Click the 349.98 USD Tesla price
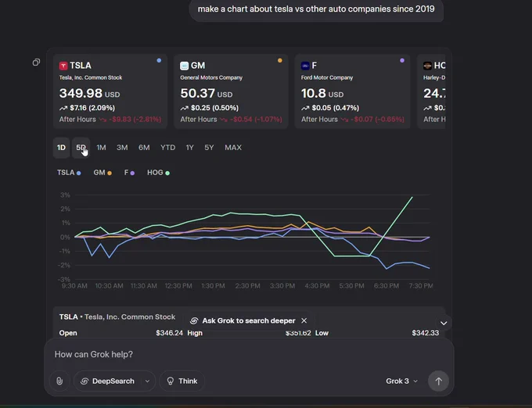This screenshot has height=408, width=532. (x=89, y=93)
